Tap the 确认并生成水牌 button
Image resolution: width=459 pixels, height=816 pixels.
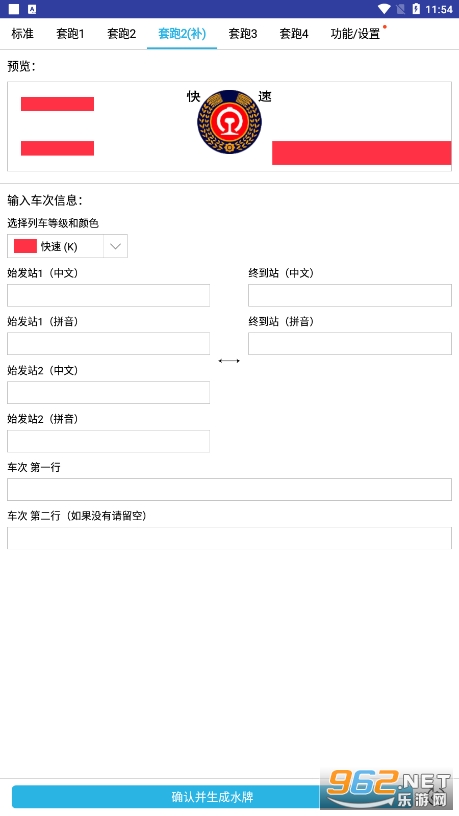click(x=212, y=797)
